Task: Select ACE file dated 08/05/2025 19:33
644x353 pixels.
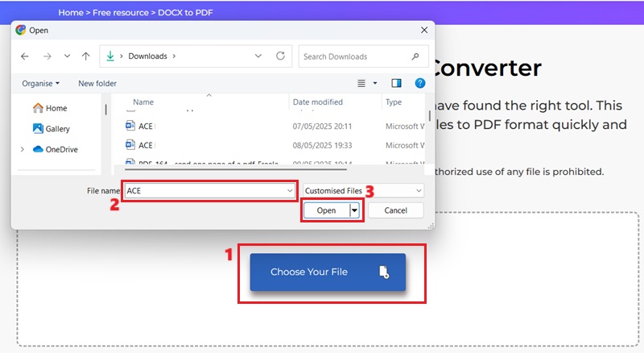Action: point(275,145)
